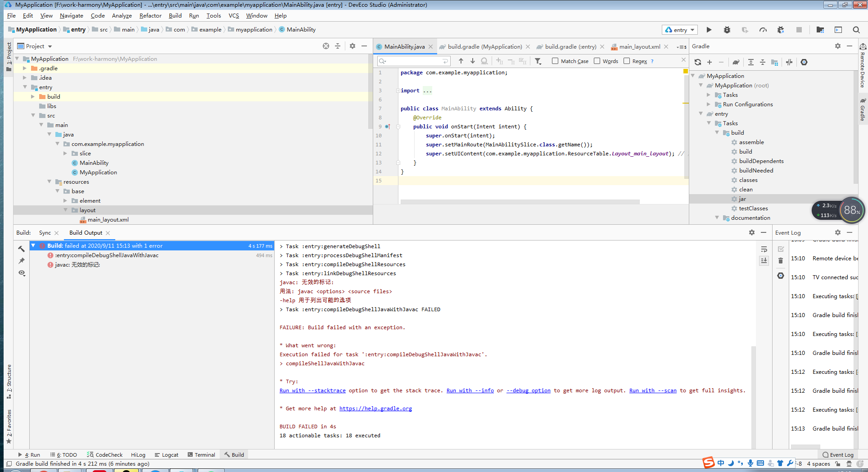Expand the build folder under entry
868x472 pixels.
tap(33, 97)
